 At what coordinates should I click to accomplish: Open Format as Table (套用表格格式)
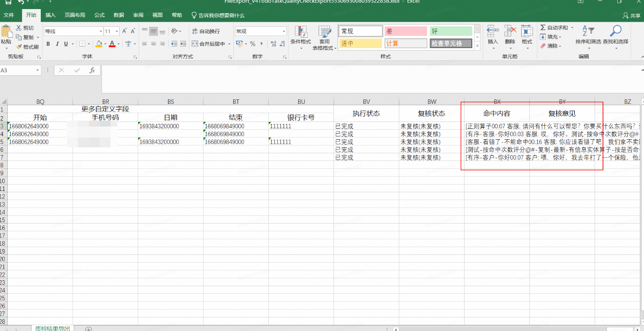pyautogui.click(x=324, y=37)
